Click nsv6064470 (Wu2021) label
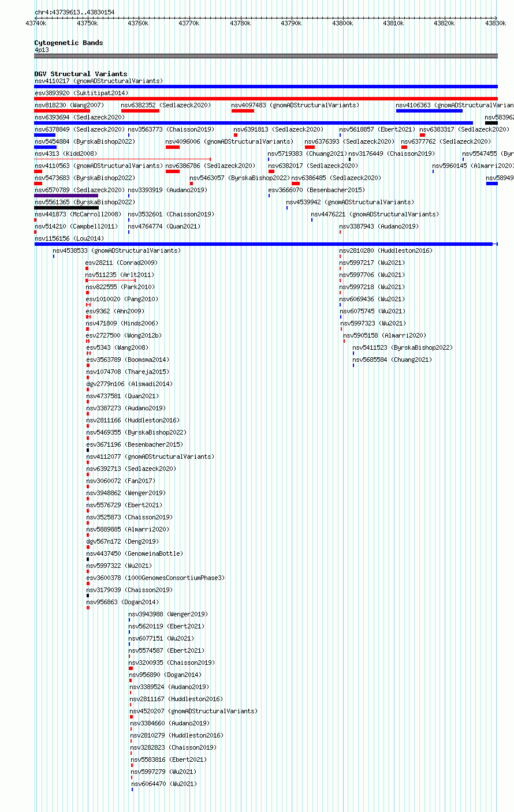Screen dimensions: 514x812 click(164, 784)
